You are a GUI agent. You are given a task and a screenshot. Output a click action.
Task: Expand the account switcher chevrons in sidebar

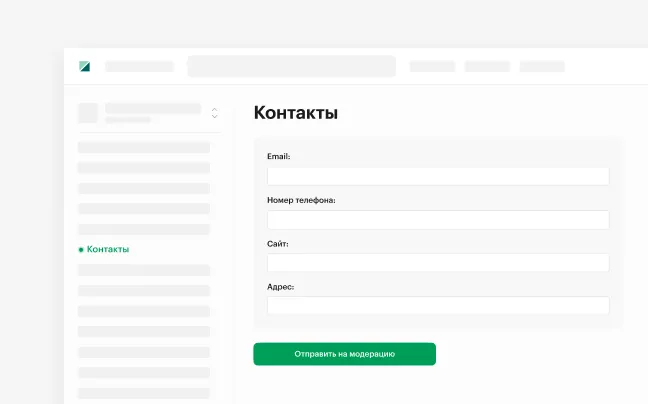pyautogui.click(x=214, y=113)
